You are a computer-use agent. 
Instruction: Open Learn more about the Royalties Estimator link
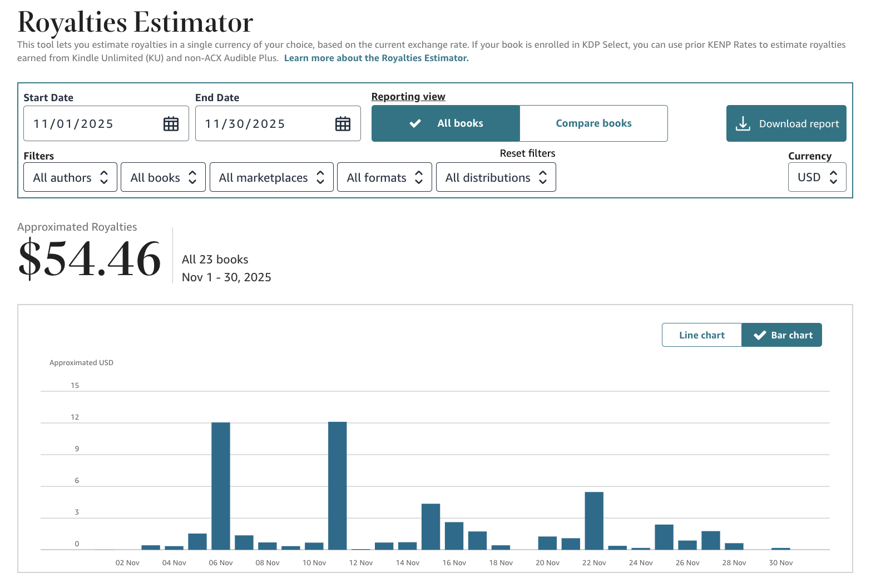(x=377, y=58)
